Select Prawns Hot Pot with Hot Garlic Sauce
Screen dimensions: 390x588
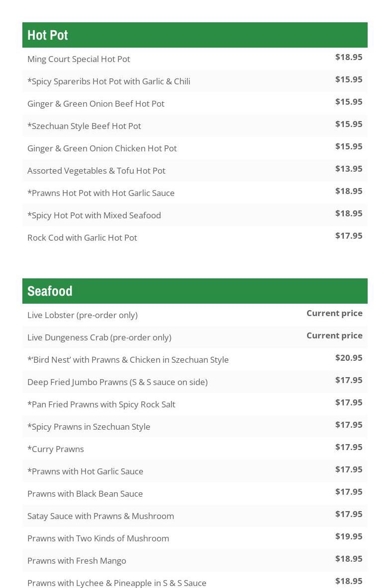click(x=101, y=193)
